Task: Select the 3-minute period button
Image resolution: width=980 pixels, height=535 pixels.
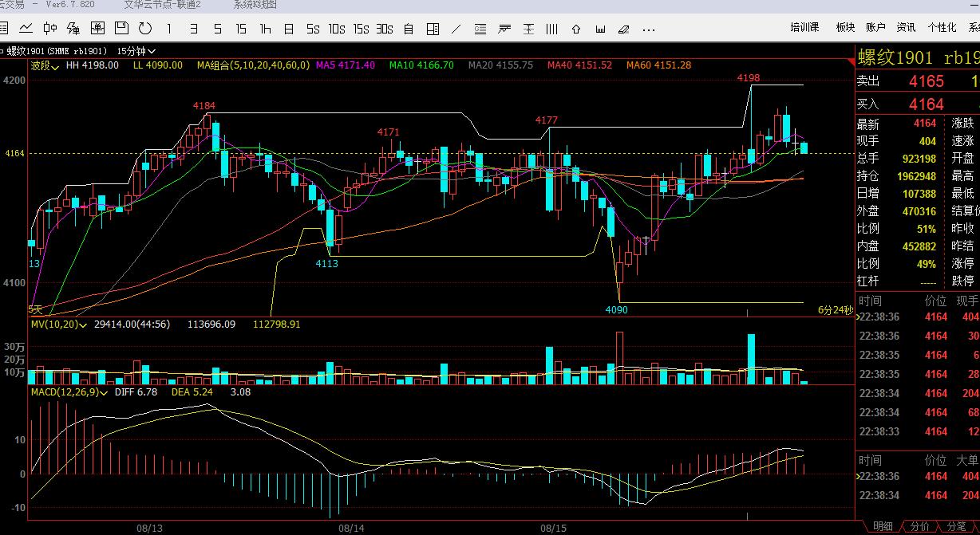Action: pos(194,29)
